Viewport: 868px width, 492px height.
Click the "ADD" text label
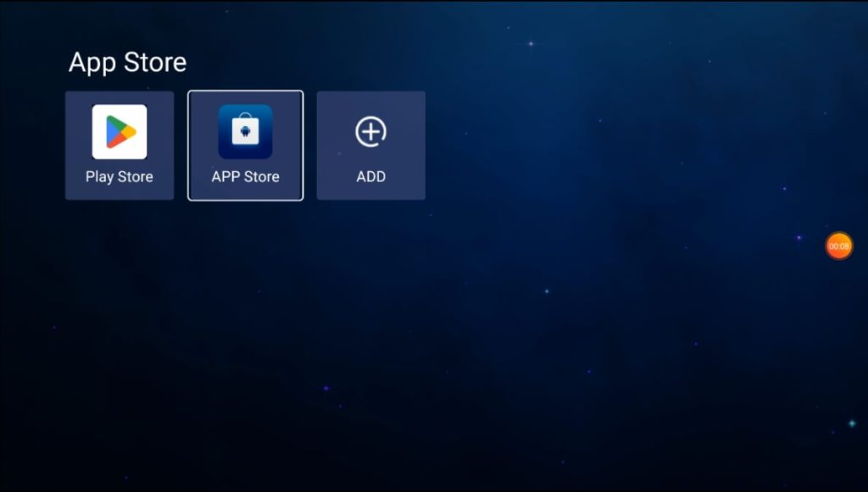(370, 177)
